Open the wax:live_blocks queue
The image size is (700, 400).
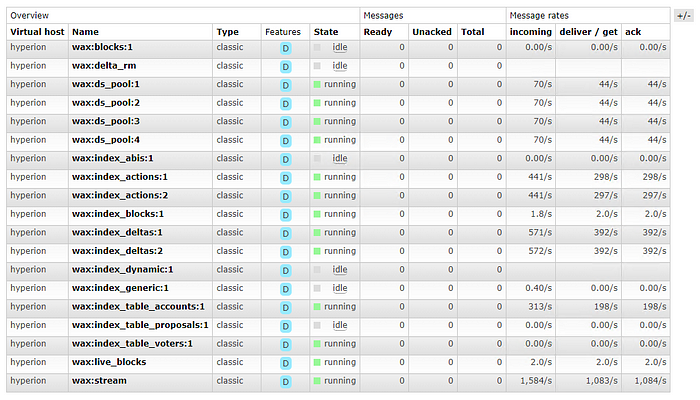(x=109, y=362)
